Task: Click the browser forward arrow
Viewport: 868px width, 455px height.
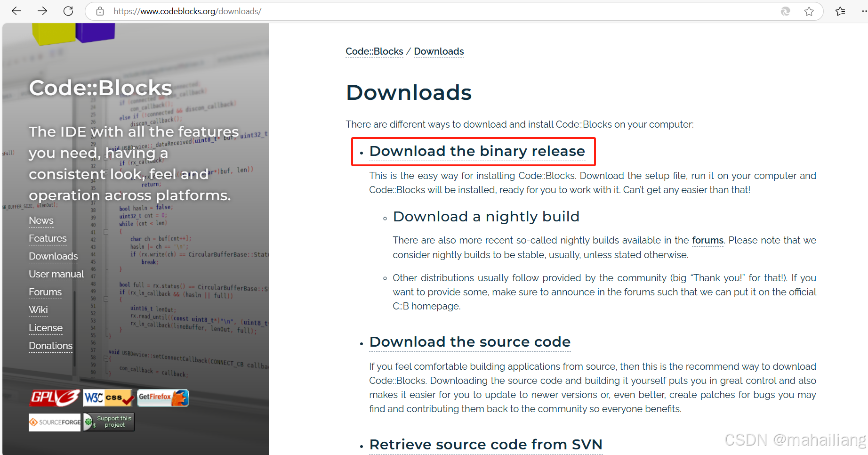Action: 42,11
